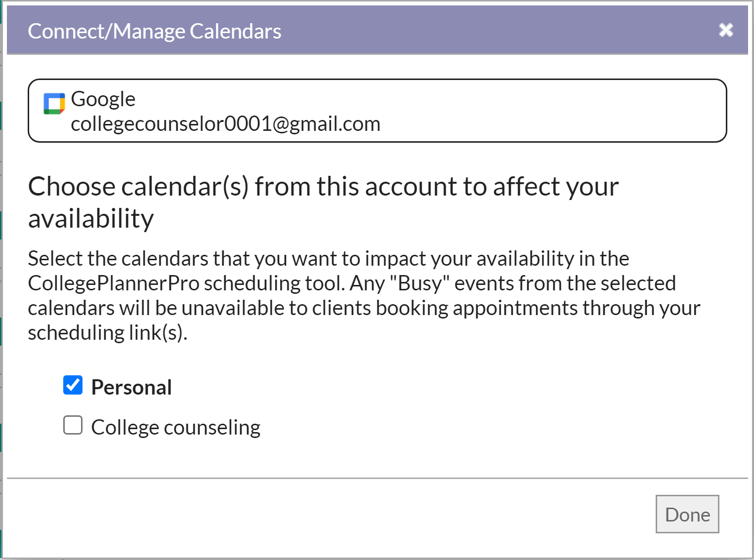The width and height of the screenshot is (754, 560).
Task: Select the collegecounselor0001@gmail.com address
Action: pyautogui.click(x=225, y=123)
